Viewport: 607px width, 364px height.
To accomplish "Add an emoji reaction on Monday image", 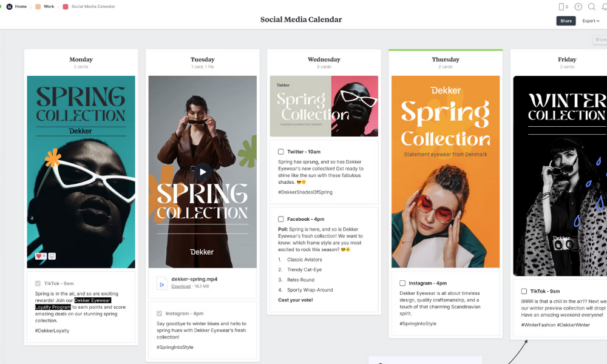I will pyautogui.click(x=52, y=256).
